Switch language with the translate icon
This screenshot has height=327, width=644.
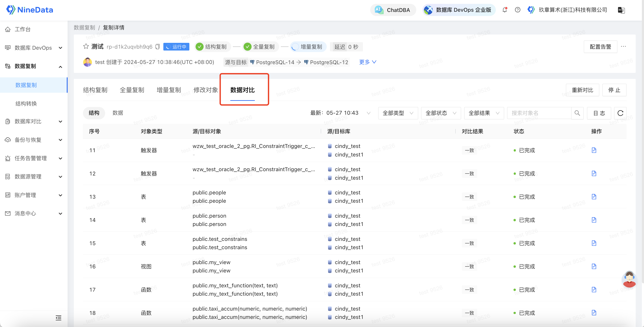pos(621,10)
